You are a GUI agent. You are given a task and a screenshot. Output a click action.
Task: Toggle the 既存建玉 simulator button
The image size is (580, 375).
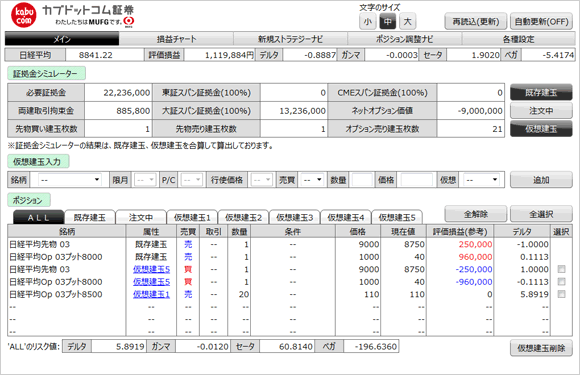(541, 92)
